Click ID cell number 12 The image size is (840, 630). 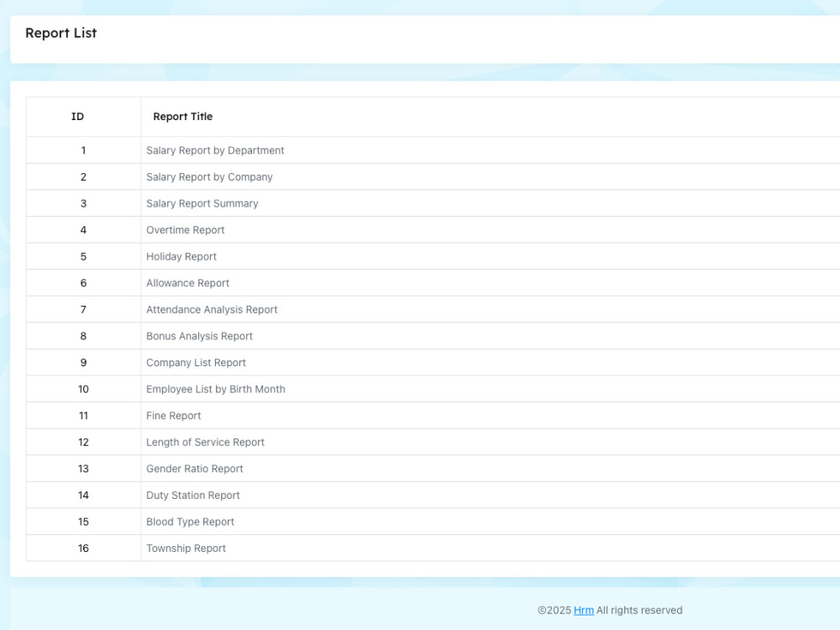point(83,442)
